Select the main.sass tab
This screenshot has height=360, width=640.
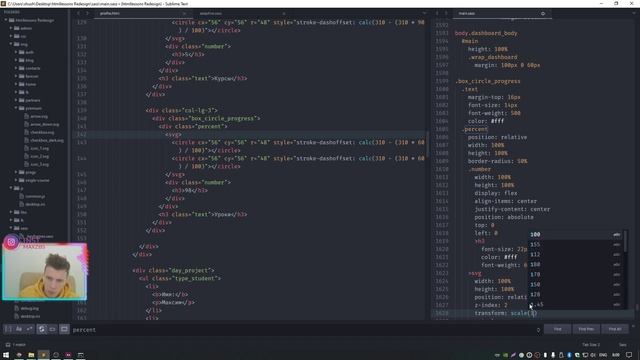[467, 13]
